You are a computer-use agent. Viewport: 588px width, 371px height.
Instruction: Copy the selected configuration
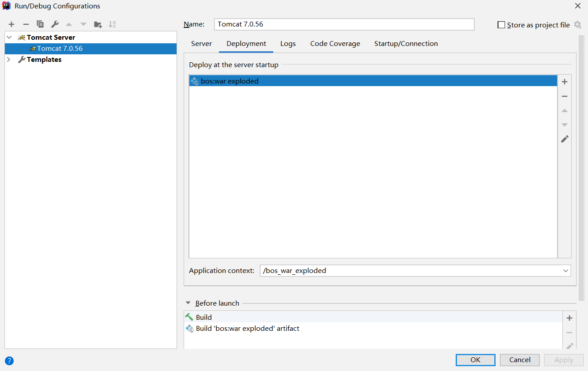40,24
